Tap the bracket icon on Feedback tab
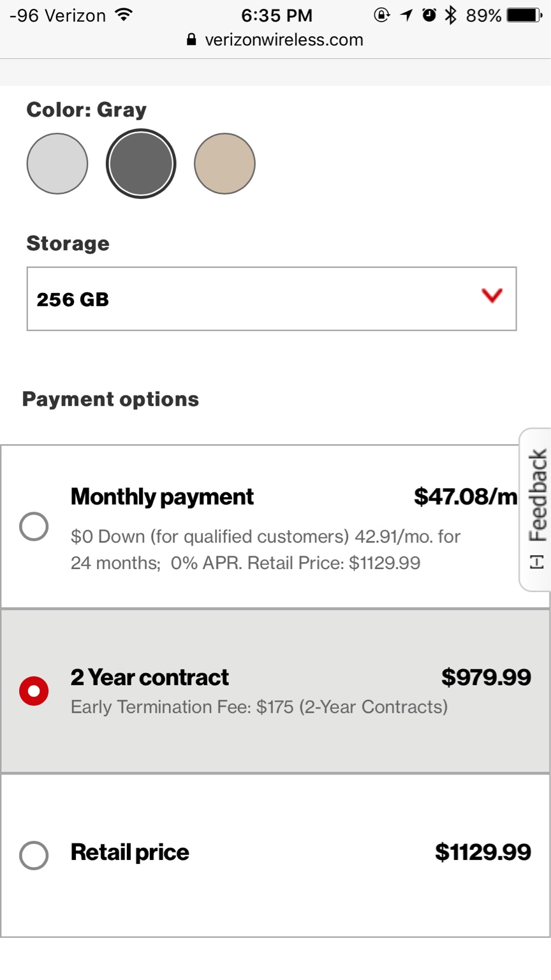The image size is (551, 980). point(537,562)
